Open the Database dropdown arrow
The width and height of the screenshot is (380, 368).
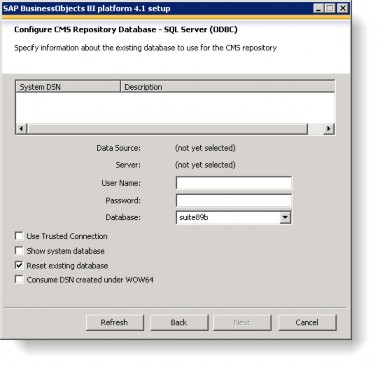coord(285,217)
